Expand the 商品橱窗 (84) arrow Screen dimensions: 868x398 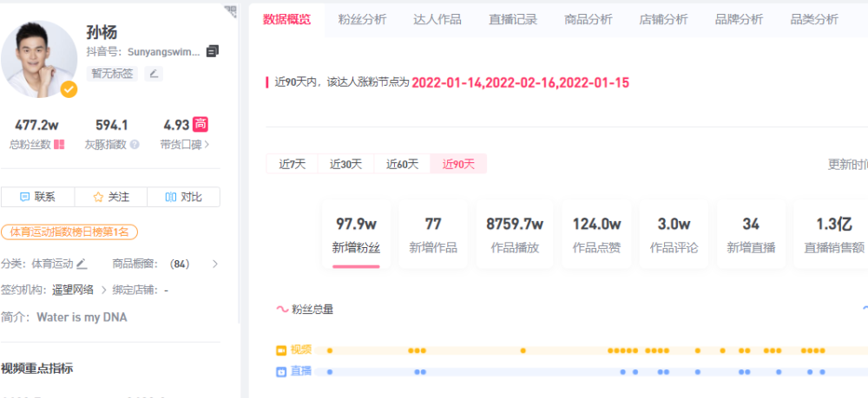(x=215, y=264)
